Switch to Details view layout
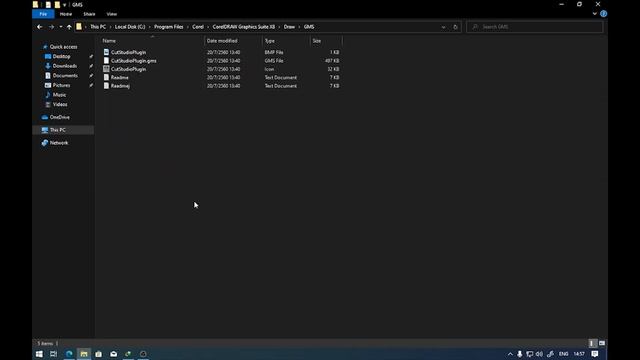640x360 pixels. pos(592,343)
